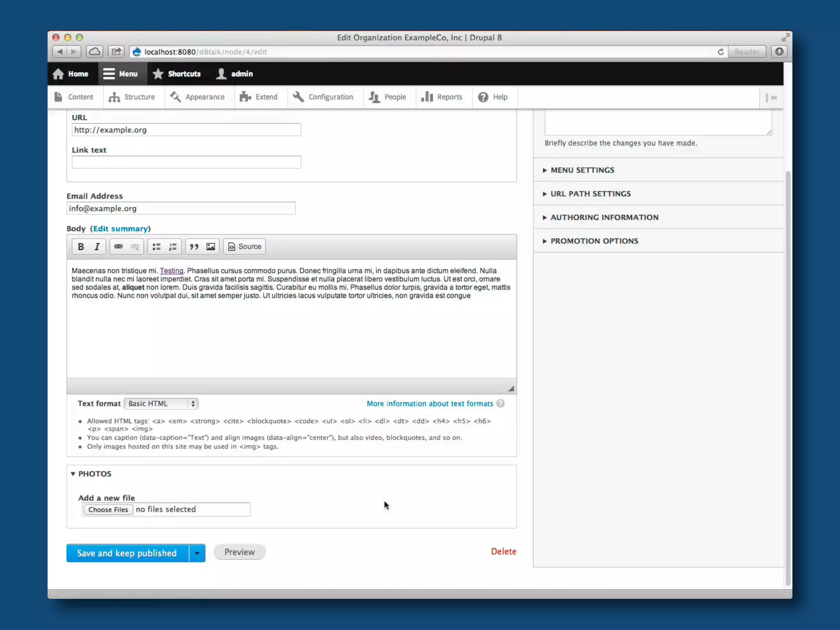The width and height of the screenshot is (840, 630).
Task: Click the Link text input field
Action: pos(186,162)
